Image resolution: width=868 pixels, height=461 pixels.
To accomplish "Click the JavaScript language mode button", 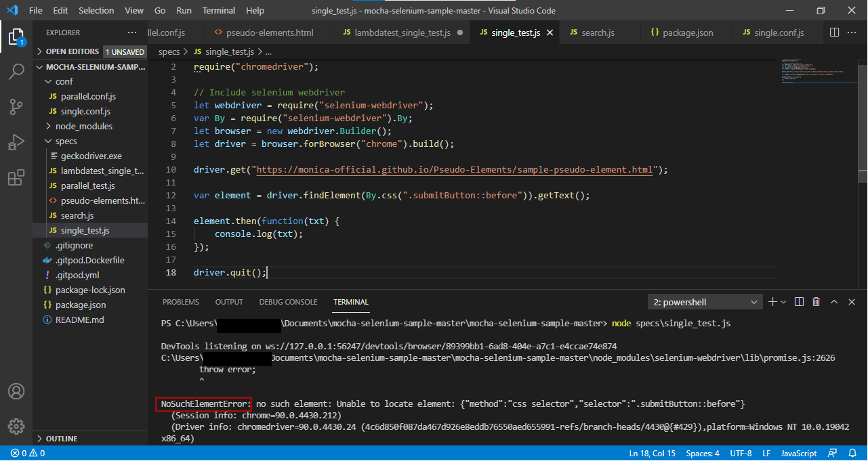I will click(x=798, y=453).
